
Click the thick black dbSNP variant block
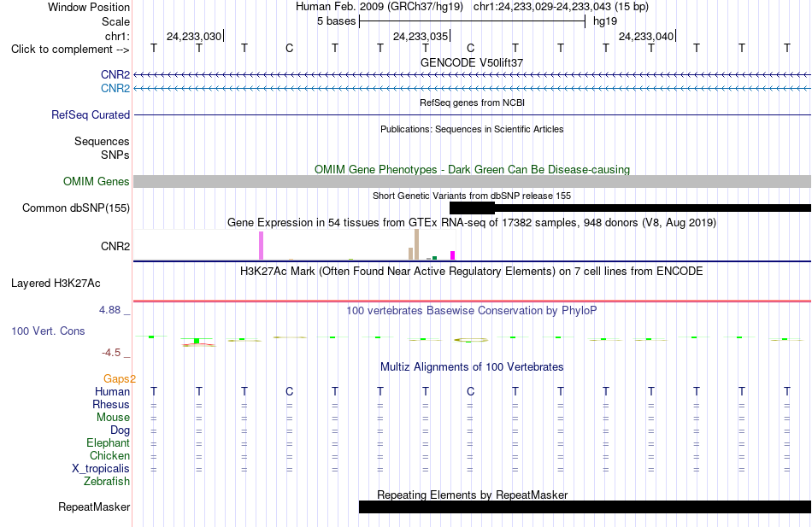472,208
